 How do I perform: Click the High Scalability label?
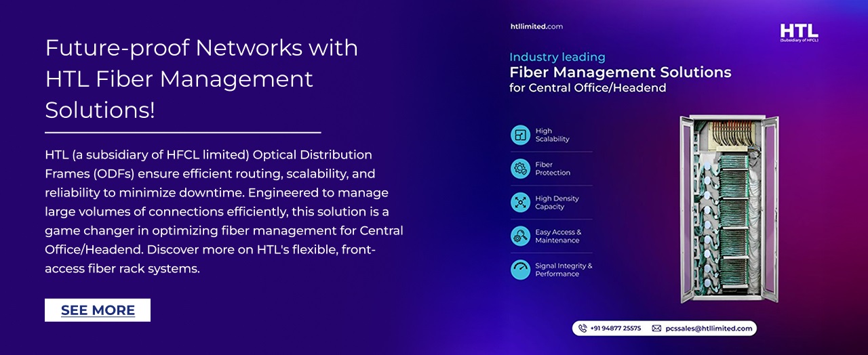pos(552,135)
